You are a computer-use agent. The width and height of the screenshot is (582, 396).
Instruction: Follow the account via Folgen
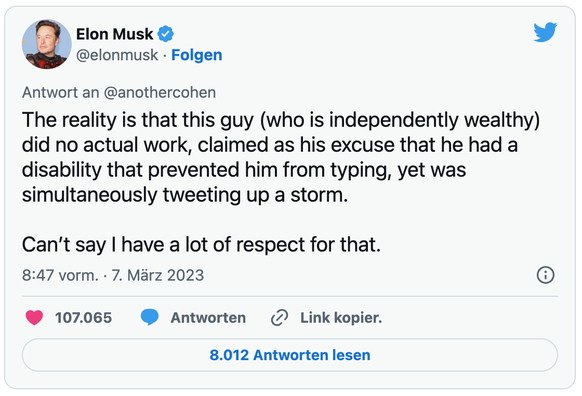[x=197, y=55]
